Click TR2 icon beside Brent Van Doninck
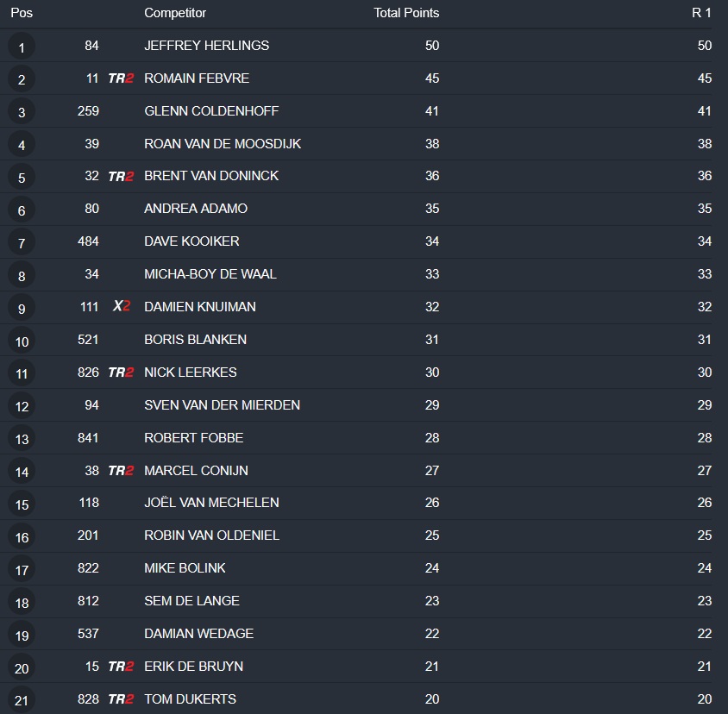Viewport: 728px width, 714px height. point(121,177)
